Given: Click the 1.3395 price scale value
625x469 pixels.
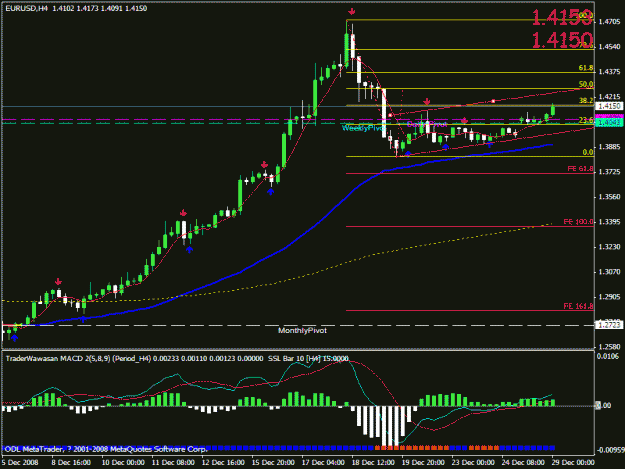Looking at the screenshot, I should point(609,222).
